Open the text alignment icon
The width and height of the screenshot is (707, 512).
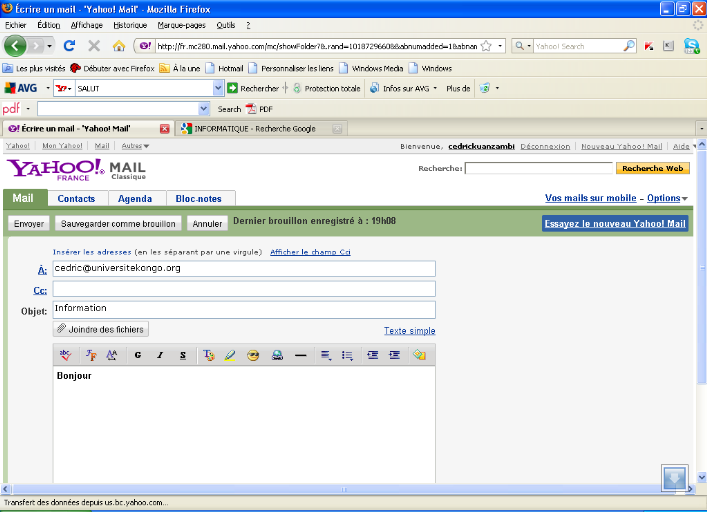[326, 355]
